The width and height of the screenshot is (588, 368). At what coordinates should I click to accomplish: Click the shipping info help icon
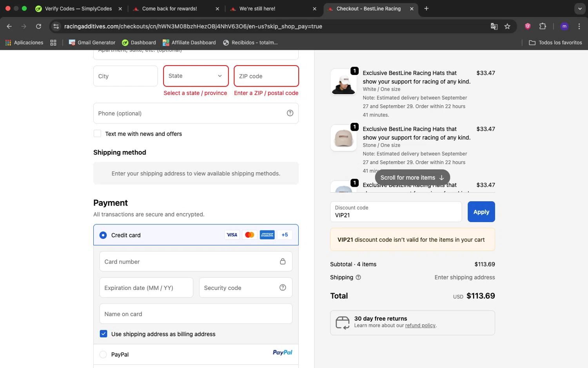(358, 277)
